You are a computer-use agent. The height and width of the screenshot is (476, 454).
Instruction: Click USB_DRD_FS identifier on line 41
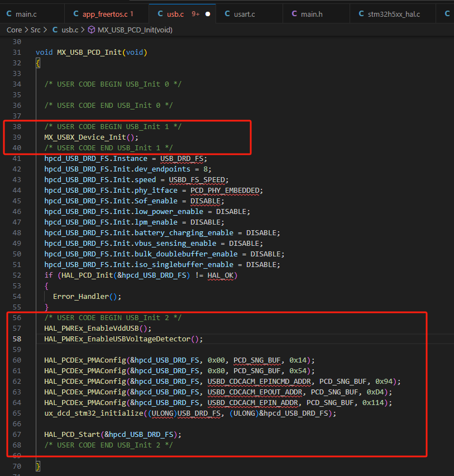[181, 159]
